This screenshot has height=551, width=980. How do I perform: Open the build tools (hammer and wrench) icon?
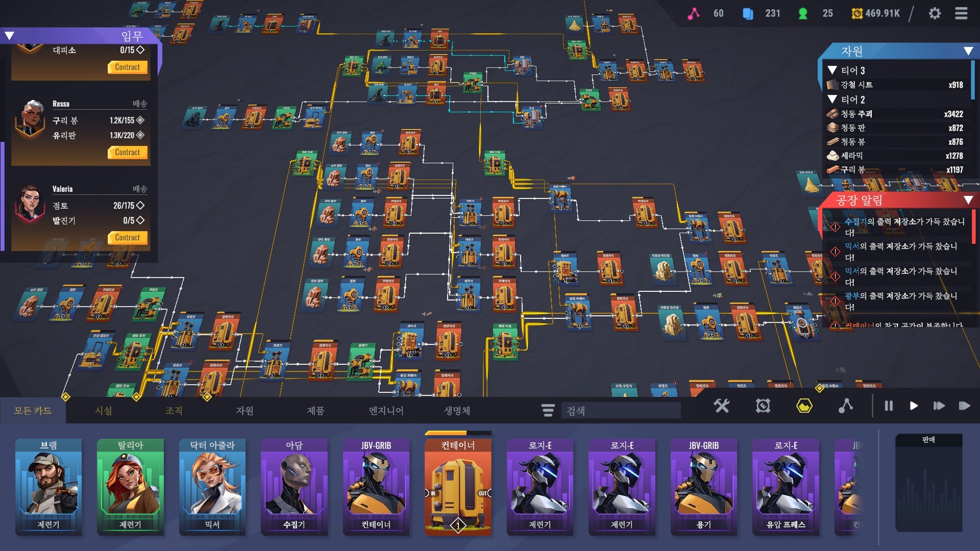(x=721, y=406)
